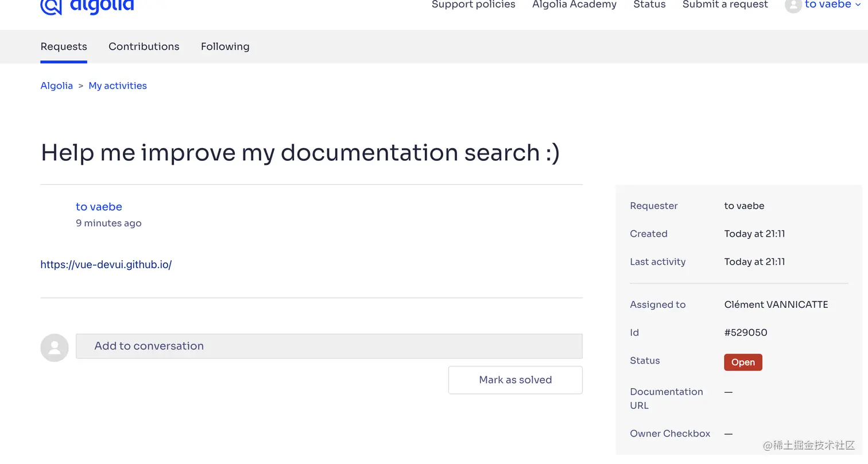Screen dimensions: 868x464
Task: Click assignee name Clément VANNICATTE
Action: click(x=776, y=305)
